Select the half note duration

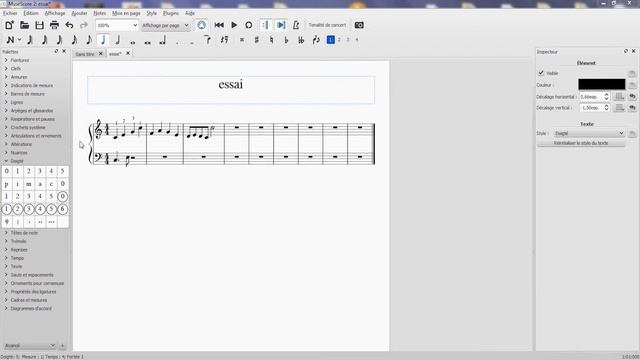point(118,40)
